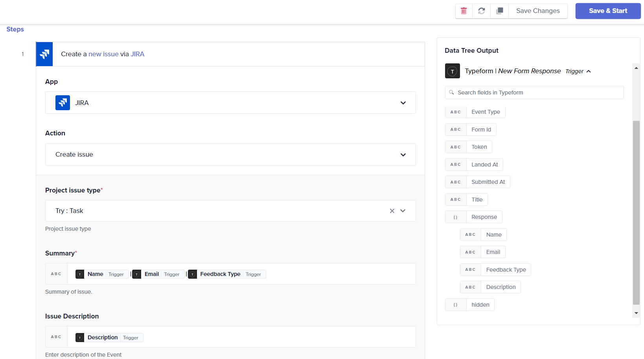Select the Name field under Response
Image resolution: width=644 pixels, height=359 pixels.
(x=483, y=235)
